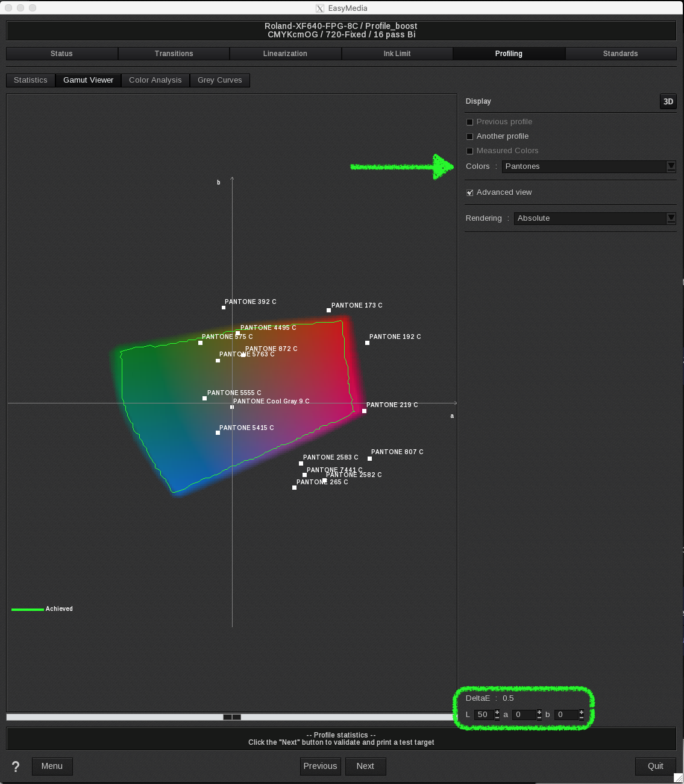Click the PANTONE 807 C marker
Image resolution: width=684 pixels, height=784 pixels.
click(369, 458)
